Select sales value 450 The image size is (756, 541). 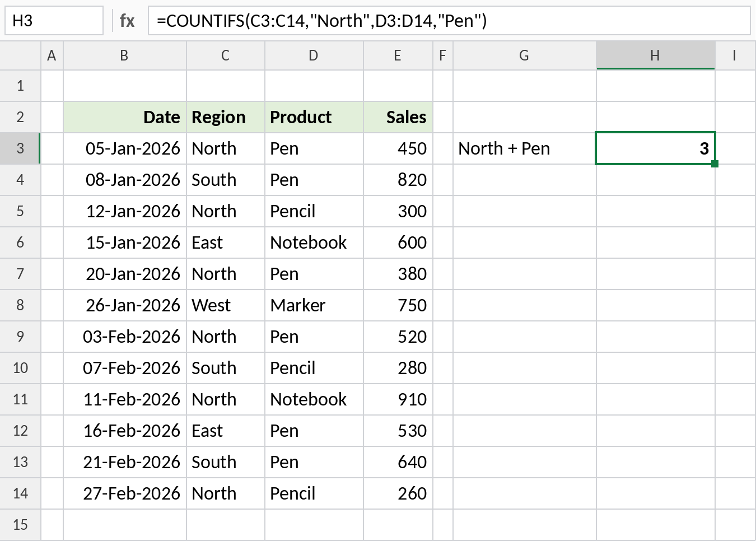click(398, 148)
